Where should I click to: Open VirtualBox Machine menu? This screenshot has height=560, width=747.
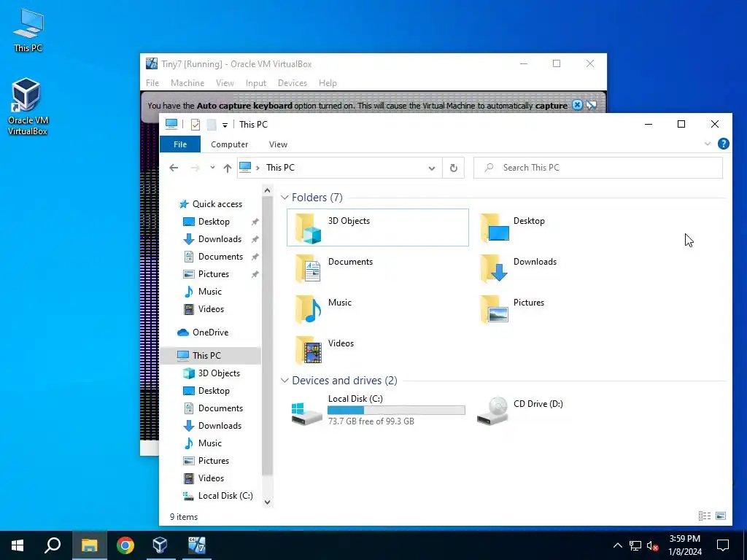pyautogui.click(x=187, y=83)
